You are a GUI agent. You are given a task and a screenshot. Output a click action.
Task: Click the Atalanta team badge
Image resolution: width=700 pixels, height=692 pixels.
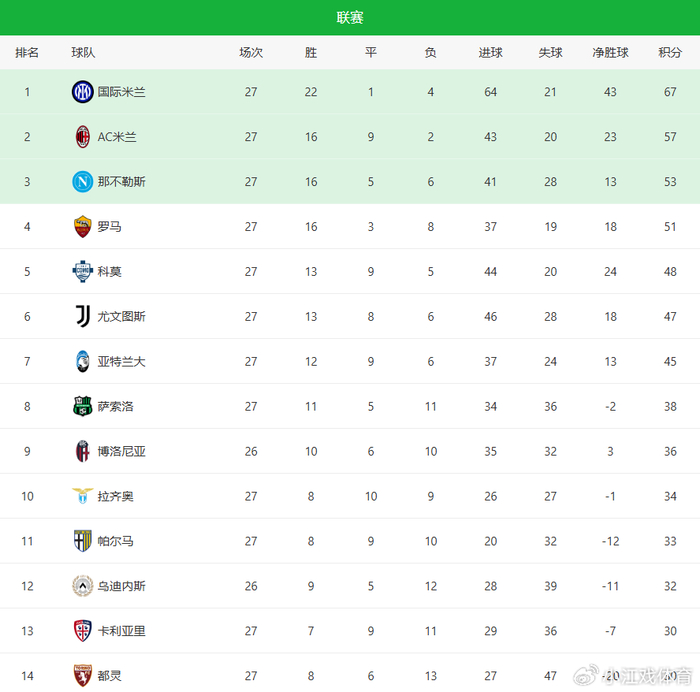point(82,362)
